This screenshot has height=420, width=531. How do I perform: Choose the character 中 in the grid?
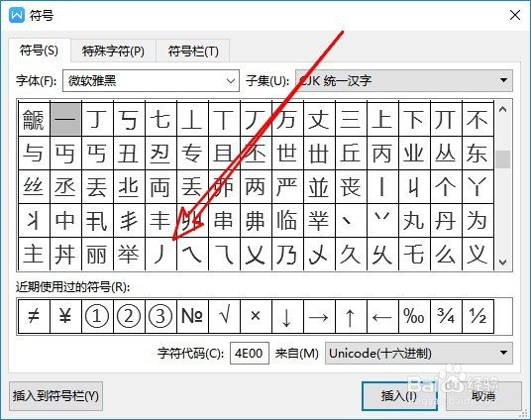point(65,220)
